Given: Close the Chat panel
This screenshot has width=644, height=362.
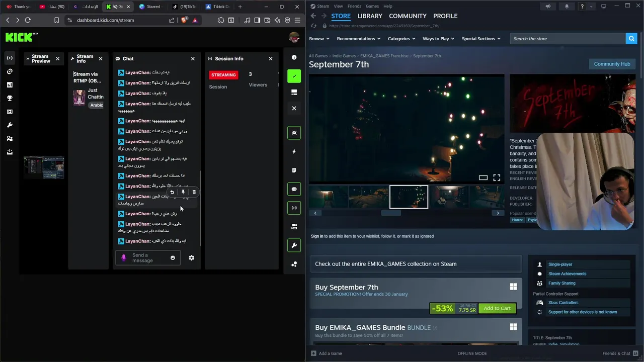Looking at the screenshot, I should pyautogui.click(x=193, y=59).
